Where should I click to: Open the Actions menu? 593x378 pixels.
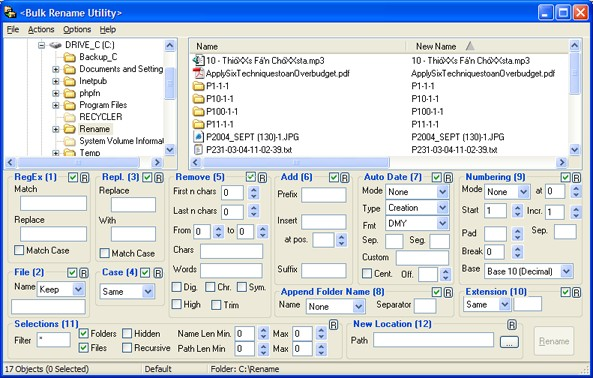pyautogui.click(x=41, y=29)
